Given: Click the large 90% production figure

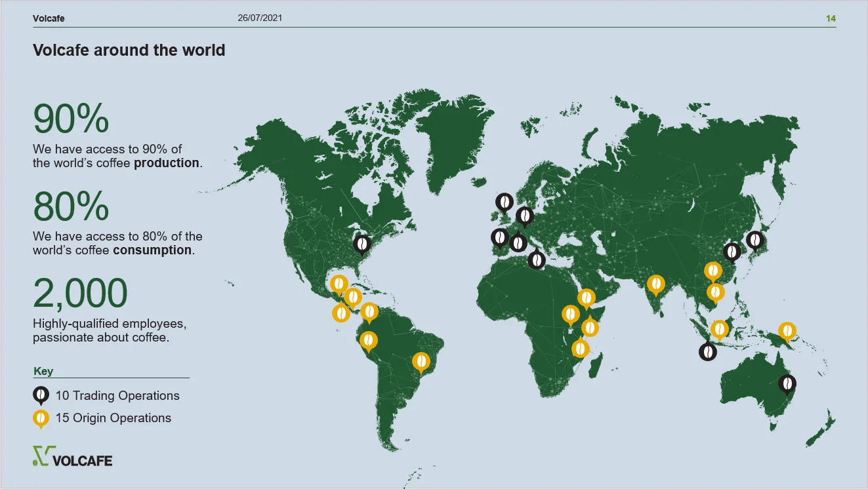Looking at the screenshot, I should 71,119.
